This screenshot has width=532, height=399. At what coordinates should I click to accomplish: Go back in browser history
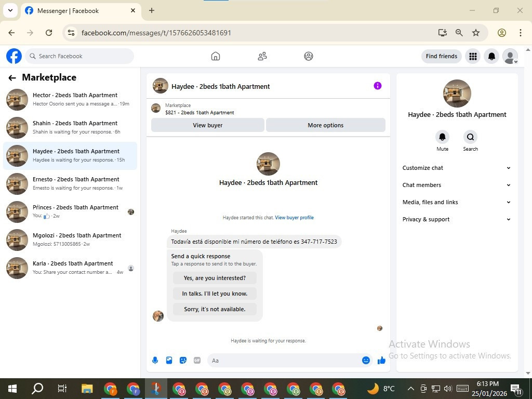coord(11,33)
